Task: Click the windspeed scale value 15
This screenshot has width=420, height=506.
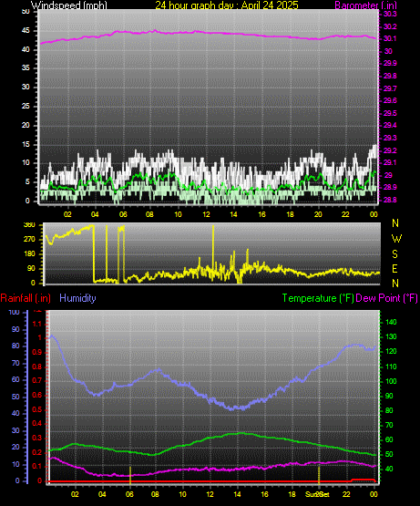Action: [26, 144]
